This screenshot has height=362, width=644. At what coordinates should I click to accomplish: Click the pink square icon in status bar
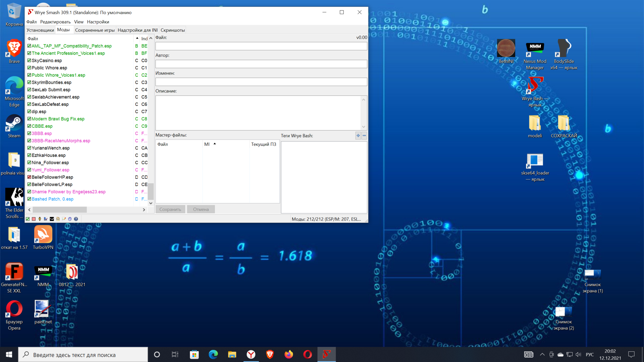(x=34, y=219)
